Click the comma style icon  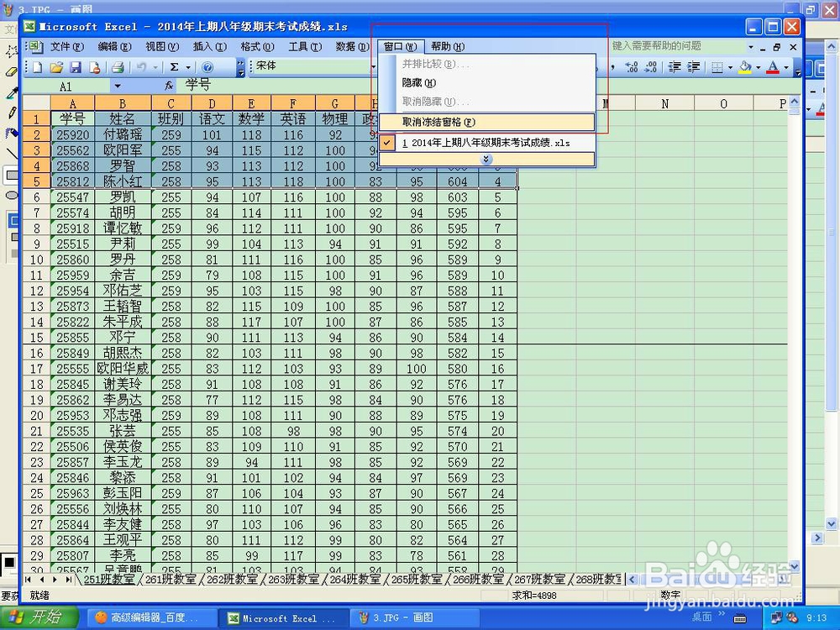point(612,67)
